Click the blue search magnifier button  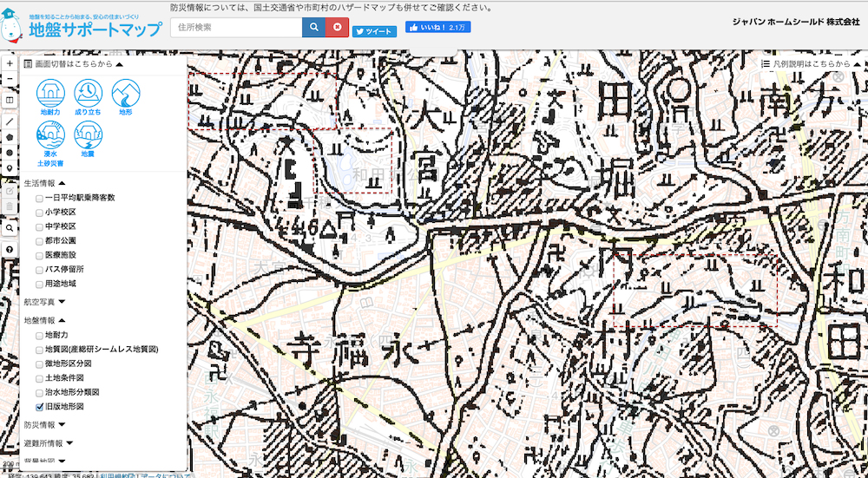[314, 27]
